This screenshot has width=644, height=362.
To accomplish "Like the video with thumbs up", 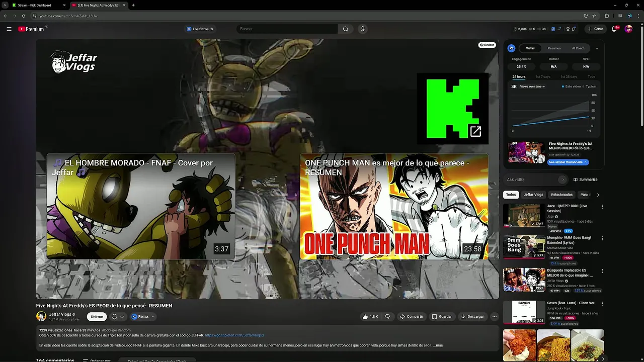I will pos(370,317).
